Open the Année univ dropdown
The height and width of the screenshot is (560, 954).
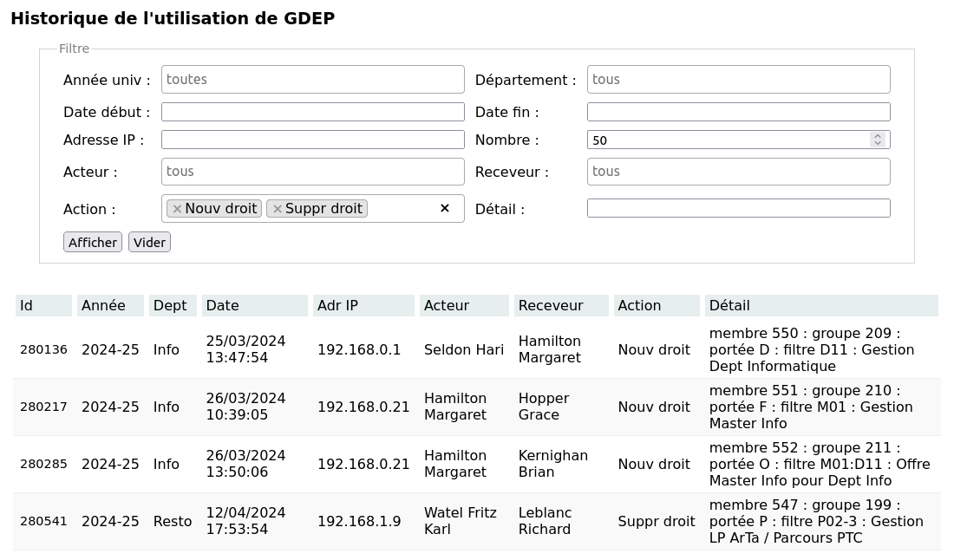click(x=313, y=80)
